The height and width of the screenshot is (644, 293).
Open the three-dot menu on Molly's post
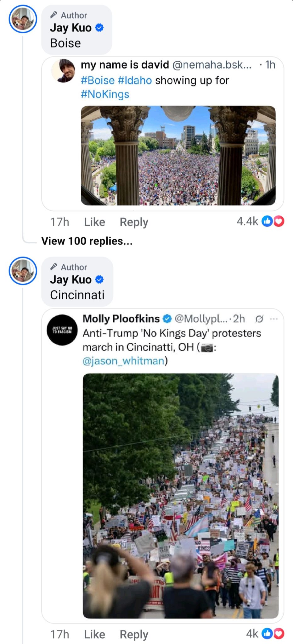coord(274,319)
